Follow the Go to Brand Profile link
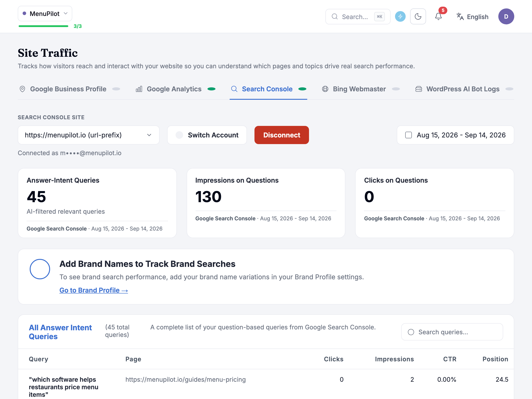The image size is (532, 399). coord(94,290)
